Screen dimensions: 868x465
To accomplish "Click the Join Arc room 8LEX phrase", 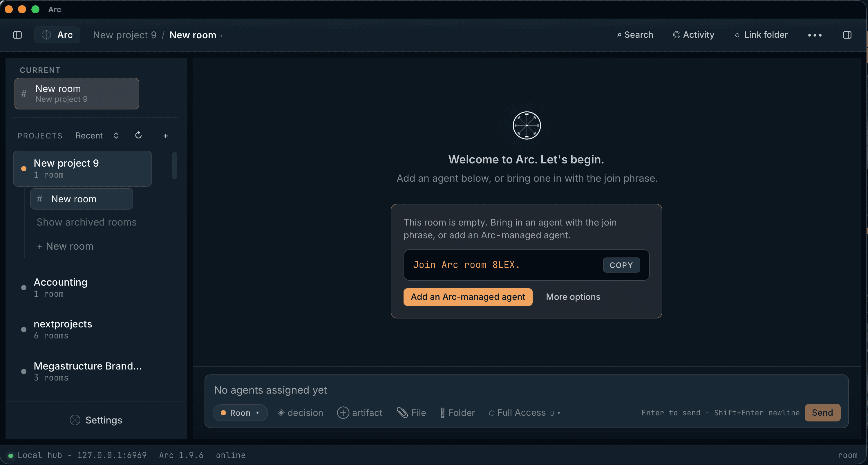I will click(x=467, y=265).
